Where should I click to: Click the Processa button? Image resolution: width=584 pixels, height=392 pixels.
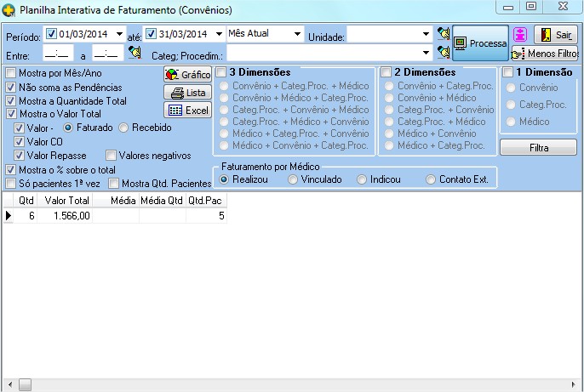[480, 42]
